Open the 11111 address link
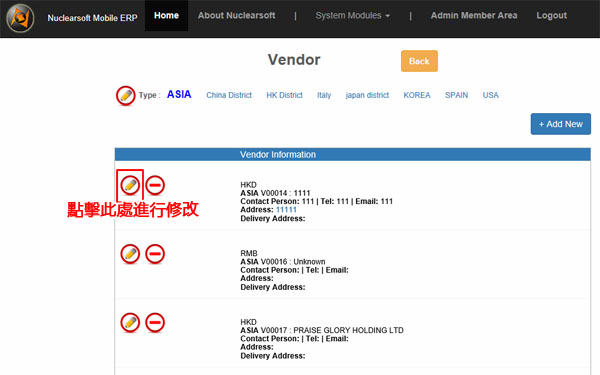 pos(286,210)
